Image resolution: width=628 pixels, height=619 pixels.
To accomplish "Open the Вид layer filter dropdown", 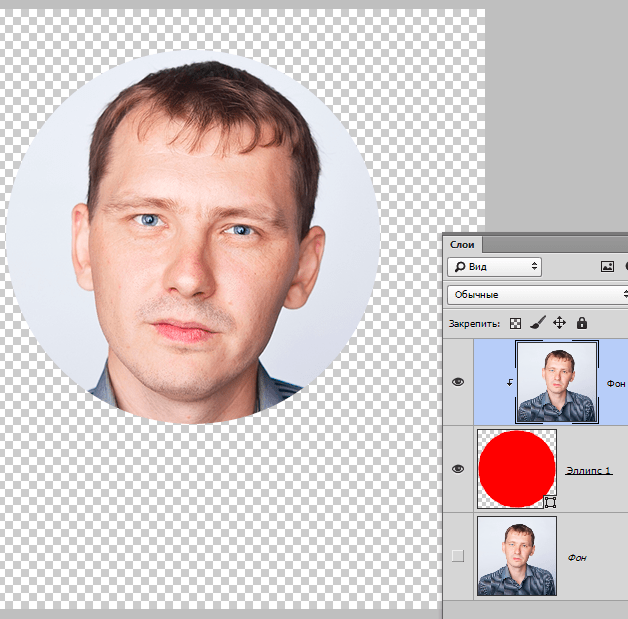I will tap(494, 267).
